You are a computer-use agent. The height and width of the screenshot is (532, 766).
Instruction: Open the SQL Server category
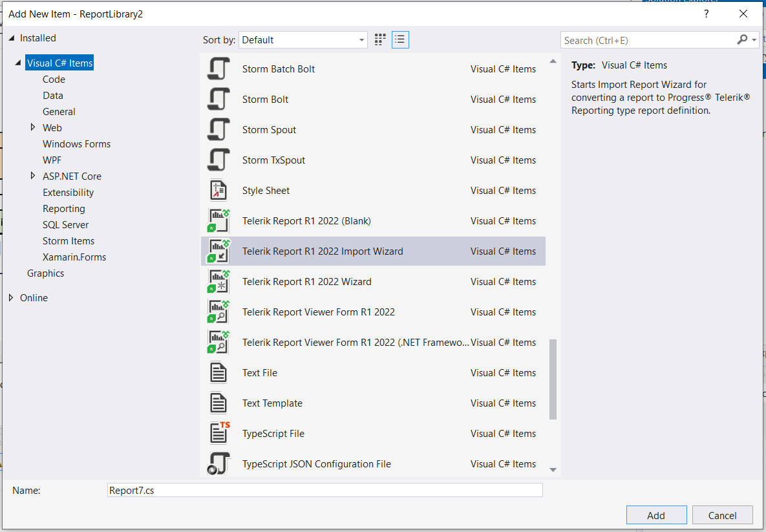65,225
